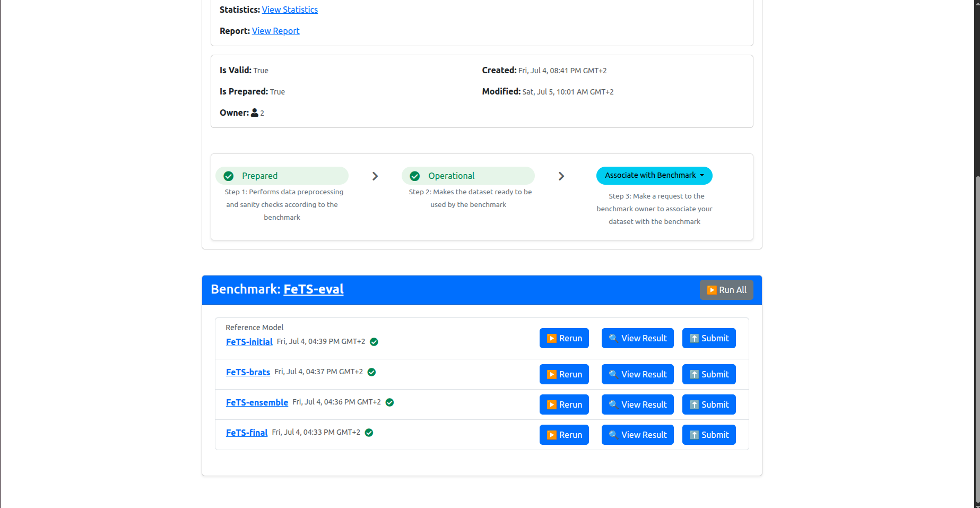
Task: Open the FeTS-initial model link
Action: pos(249,342)
